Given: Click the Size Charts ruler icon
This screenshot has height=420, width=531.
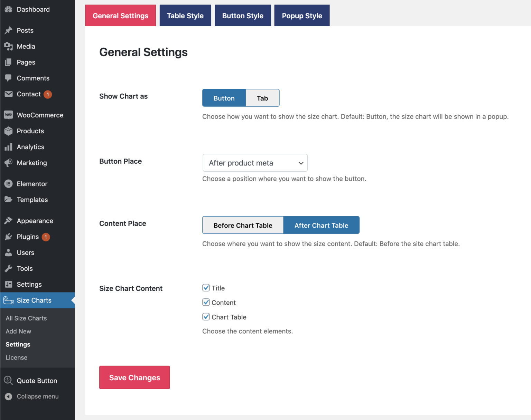Looking at the screenshot, I should click(x=8, y=300).
